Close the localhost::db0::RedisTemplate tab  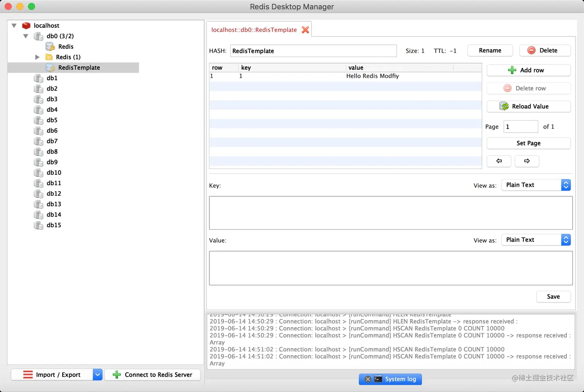click(x=305, y=30)
